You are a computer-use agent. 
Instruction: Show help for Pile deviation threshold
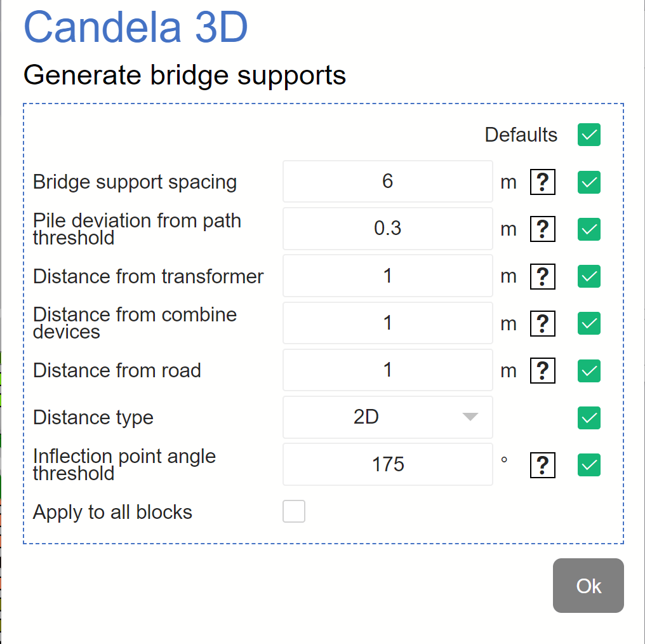[542, 229]
